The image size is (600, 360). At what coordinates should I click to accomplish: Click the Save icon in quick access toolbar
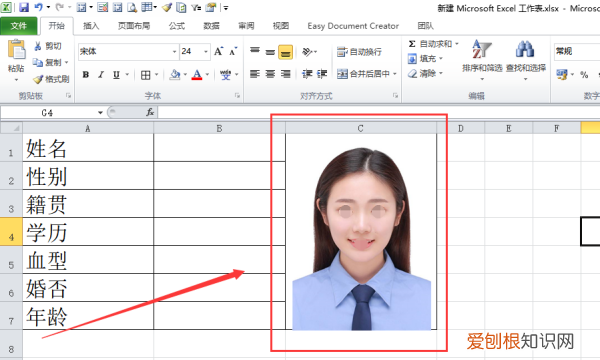pos(24,7)
